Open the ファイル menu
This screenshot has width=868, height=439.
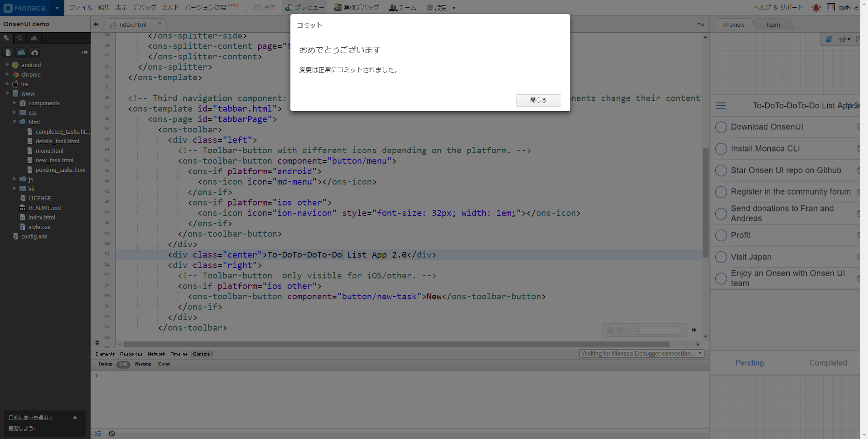click(81, 8)
